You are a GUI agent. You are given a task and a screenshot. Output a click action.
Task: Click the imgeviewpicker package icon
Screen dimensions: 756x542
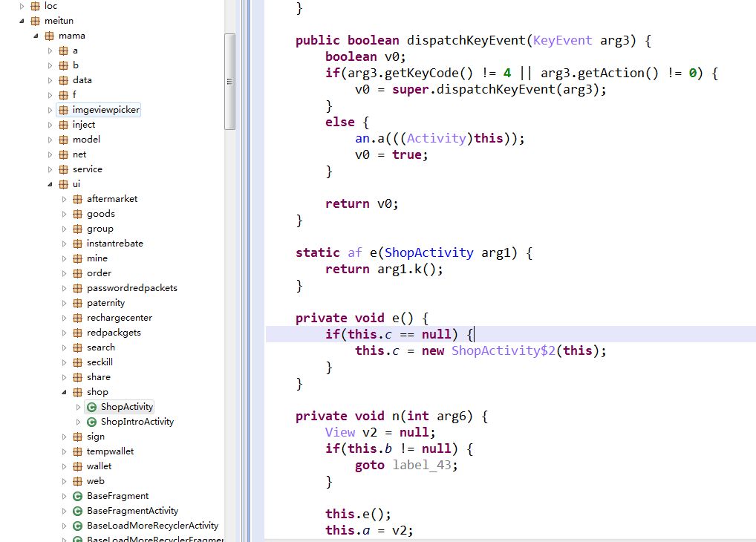63,110
